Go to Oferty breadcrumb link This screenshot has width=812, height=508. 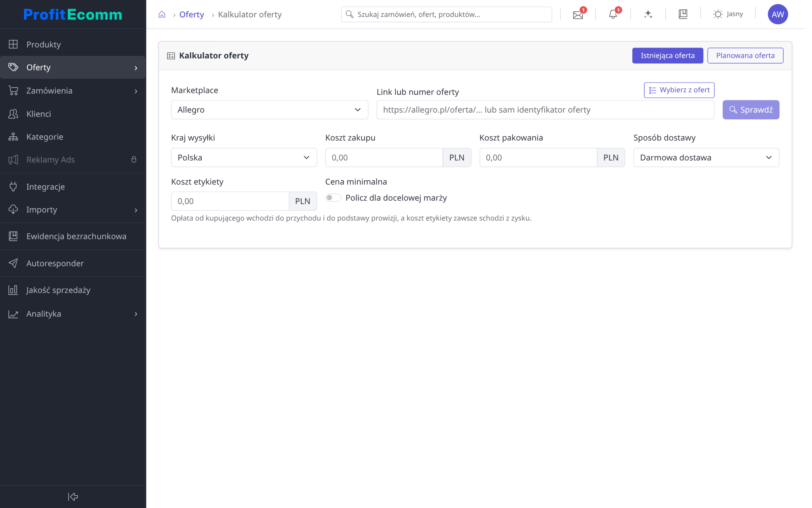(x=192, y=14)
